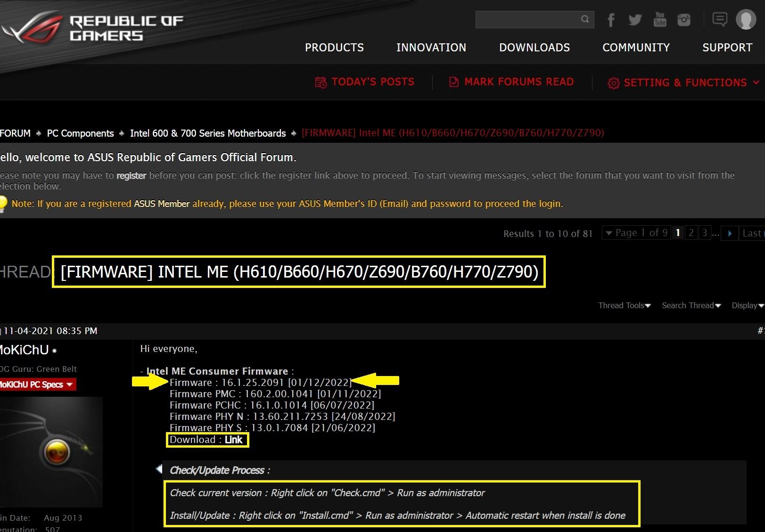The height and width of the screenshot is (532, 765).
Task: Open Intel 600 & 700 Series Motherboards breadcrumb
Action: point(208,133)
